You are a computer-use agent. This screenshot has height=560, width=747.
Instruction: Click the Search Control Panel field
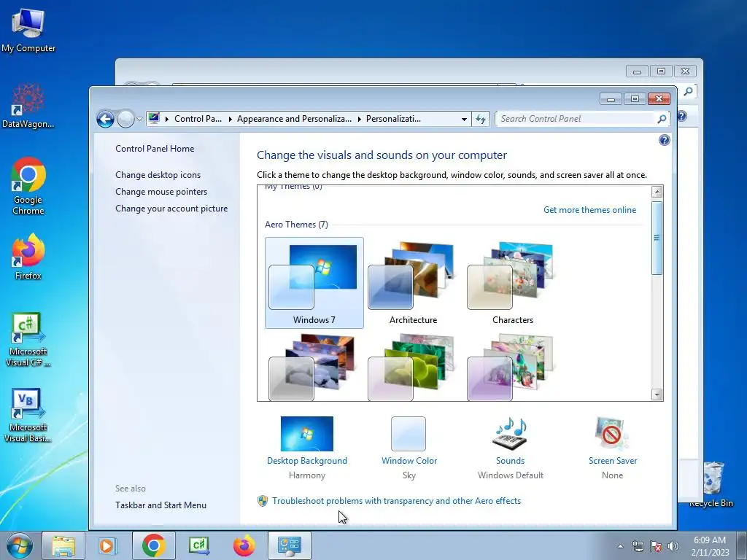(x=577, y=119)
